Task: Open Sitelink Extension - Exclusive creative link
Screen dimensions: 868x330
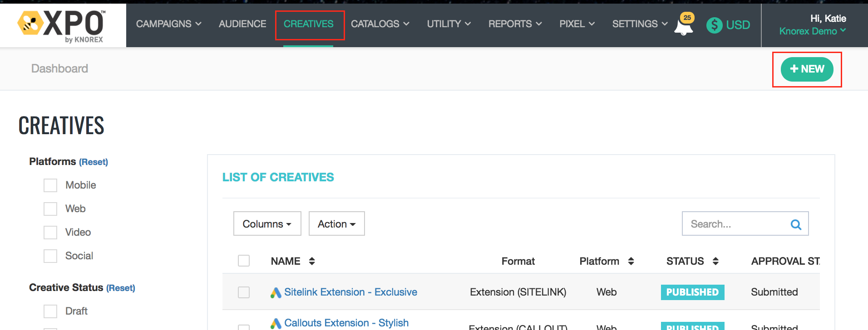Action: point(350,292)
